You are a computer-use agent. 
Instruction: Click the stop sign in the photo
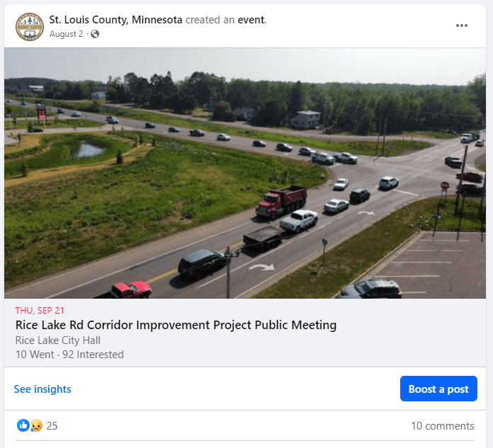click(x=445, y=185)
